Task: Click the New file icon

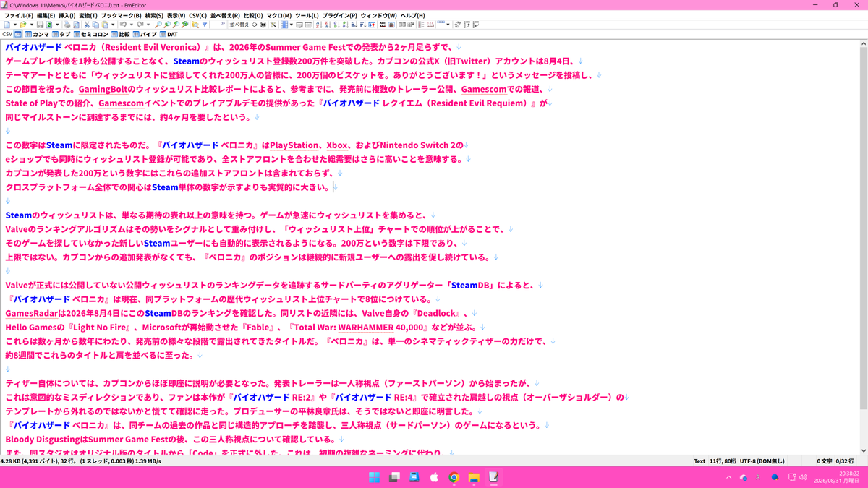Action: pos(8,25)
